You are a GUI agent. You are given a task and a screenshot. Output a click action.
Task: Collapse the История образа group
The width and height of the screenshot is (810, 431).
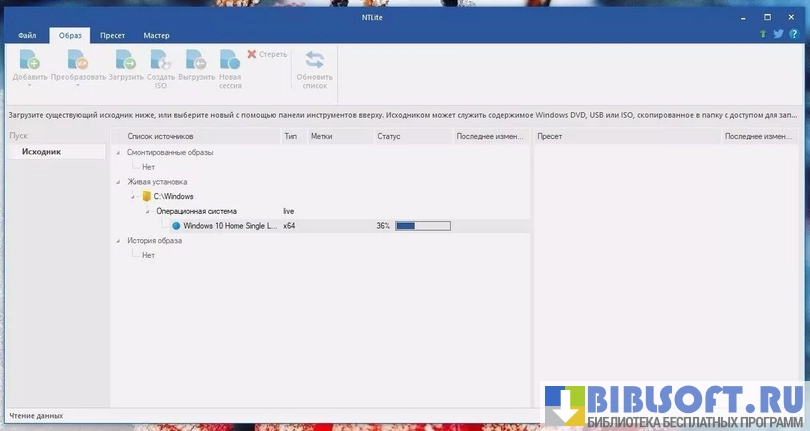tap(119, 241)
